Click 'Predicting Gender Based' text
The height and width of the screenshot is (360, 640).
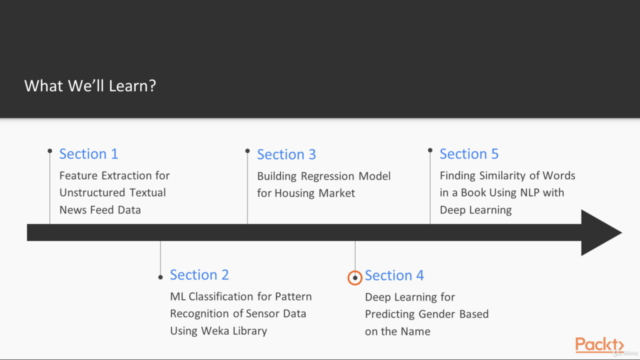click(x=427, y=314)
